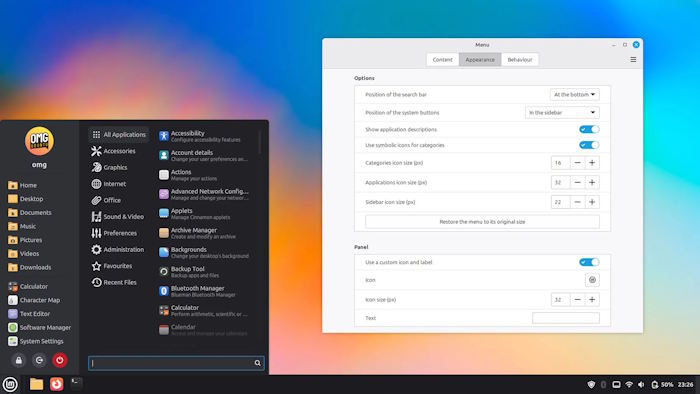The image size is (700, 394).
Task: Click the red power button
Action: 60,360
